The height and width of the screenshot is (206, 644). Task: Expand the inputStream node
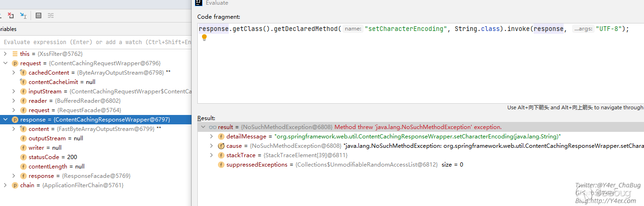click(x=14, y=92)
